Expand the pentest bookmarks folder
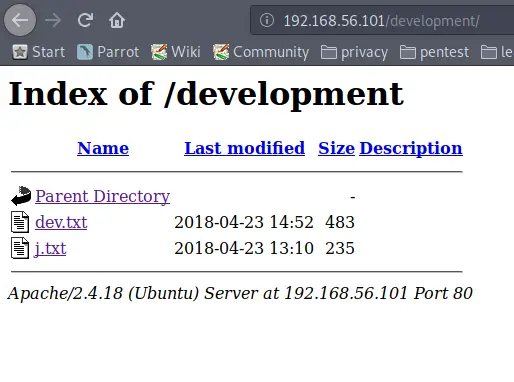 pos(434,52)
